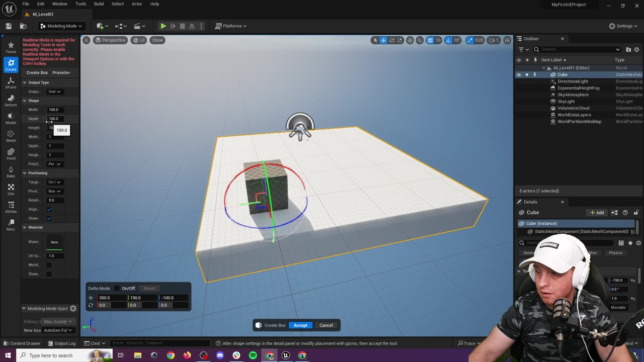The height and width of the screenshot is (362, 644).
Task: Toggle scale snapping in viewport
Action: point(470,40)
